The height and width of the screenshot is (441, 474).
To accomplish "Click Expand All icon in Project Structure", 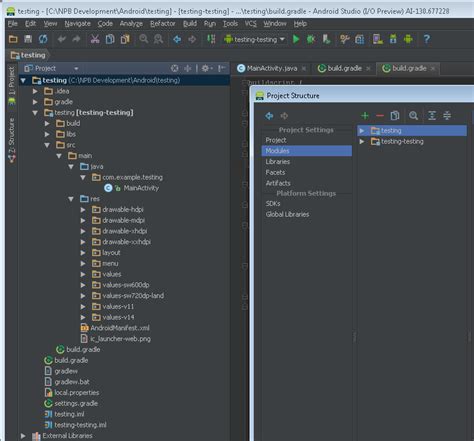I will [432, 115].
